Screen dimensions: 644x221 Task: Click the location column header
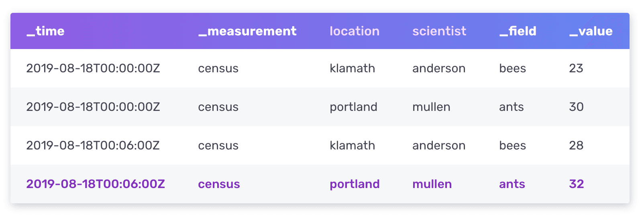click(355, 31)
